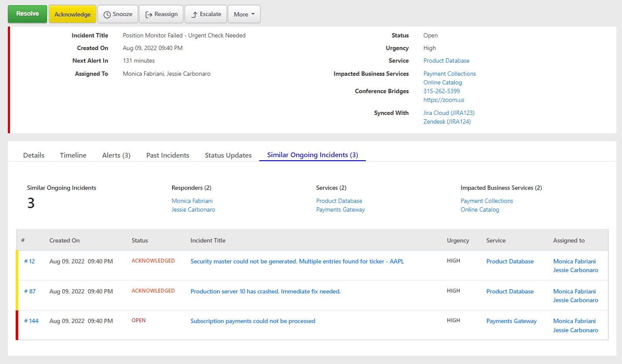Click ACKNOWLEDGED status in row #12

point(153,261)
